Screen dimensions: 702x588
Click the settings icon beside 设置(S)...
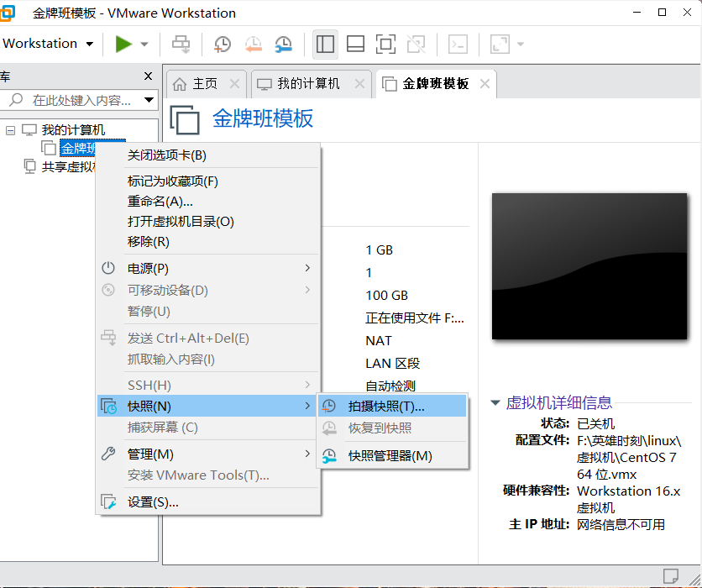click(109, 502)
